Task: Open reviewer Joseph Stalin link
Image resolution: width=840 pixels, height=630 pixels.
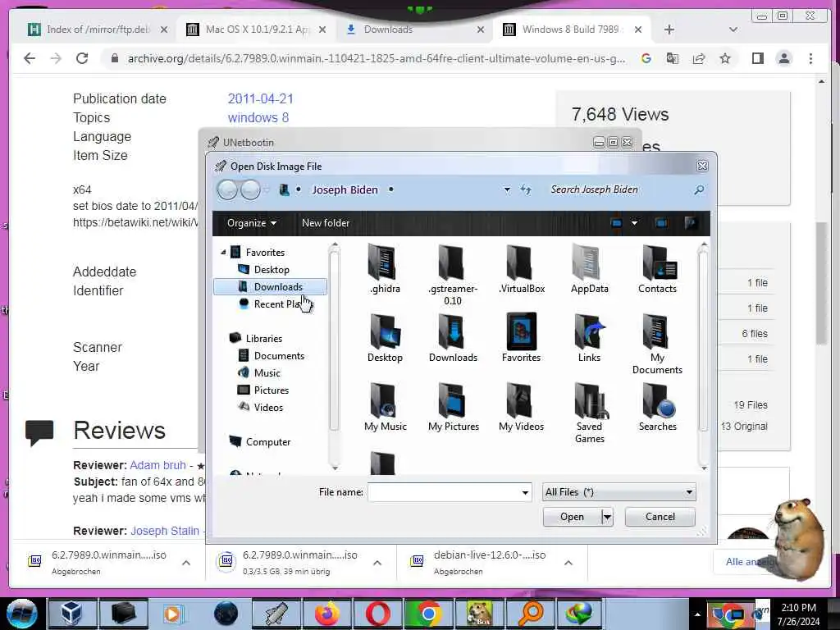Action: 165,531
